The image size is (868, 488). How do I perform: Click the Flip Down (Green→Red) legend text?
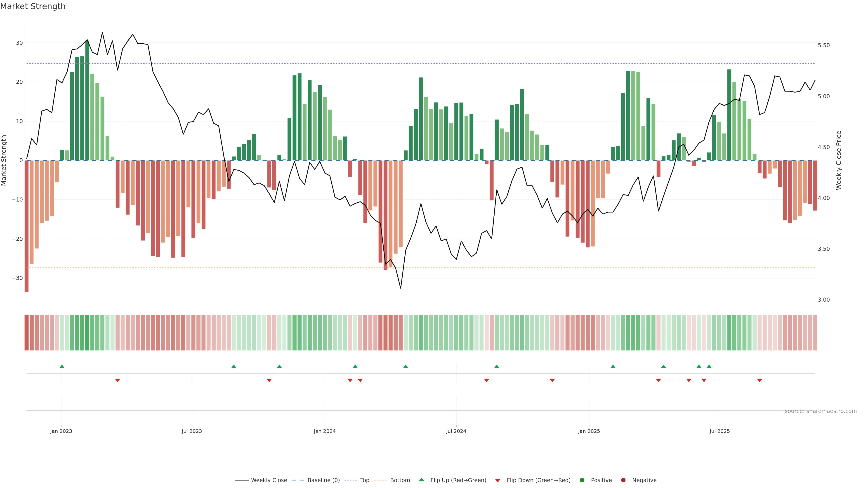click(x=538, y=480)
